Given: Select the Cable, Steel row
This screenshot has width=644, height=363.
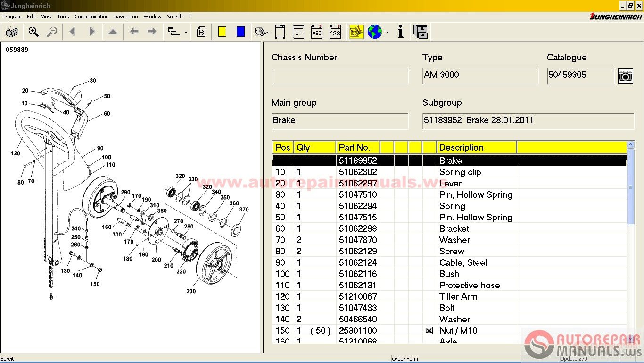Looking at the screenshot, I should point(450,262).
